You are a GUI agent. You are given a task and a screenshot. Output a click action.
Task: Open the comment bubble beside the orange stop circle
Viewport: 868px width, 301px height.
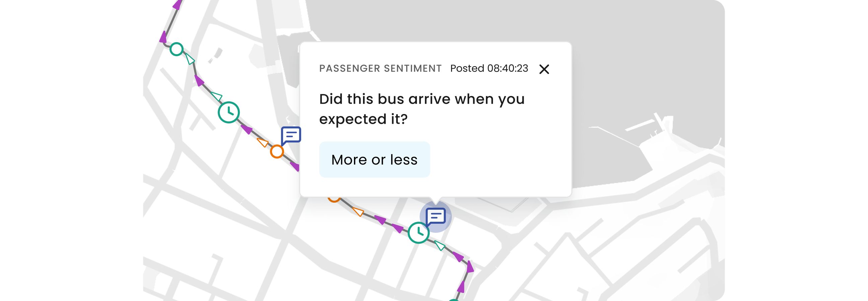click(291, 135)
